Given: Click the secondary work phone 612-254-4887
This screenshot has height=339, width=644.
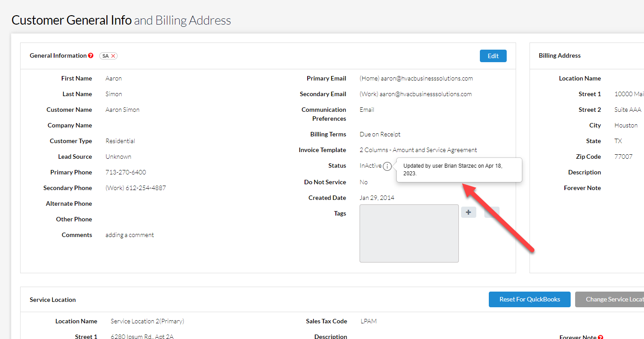Looking at the screenshot, I should click(136, 188).
